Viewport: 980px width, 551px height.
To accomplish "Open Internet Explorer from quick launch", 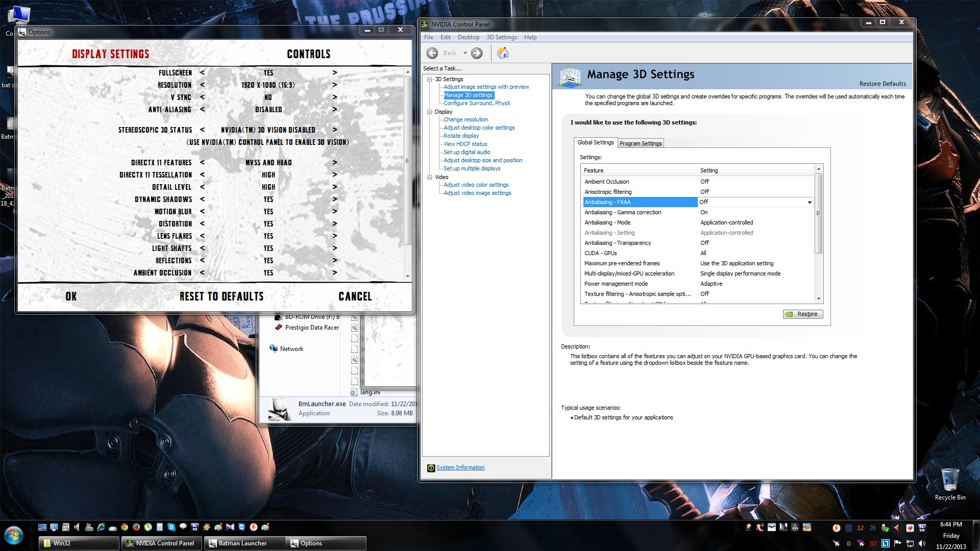I will pyautogui.click(x=101, y=527).
